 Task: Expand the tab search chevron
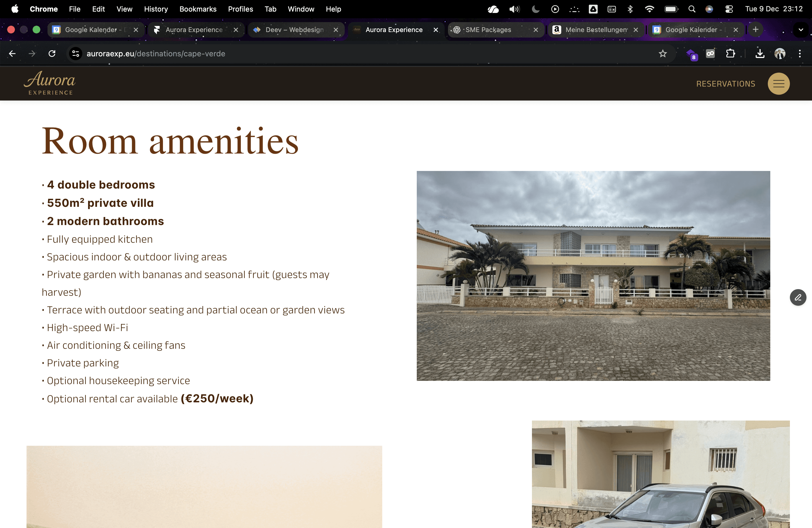pyautogui.click(x=800, y=30)
